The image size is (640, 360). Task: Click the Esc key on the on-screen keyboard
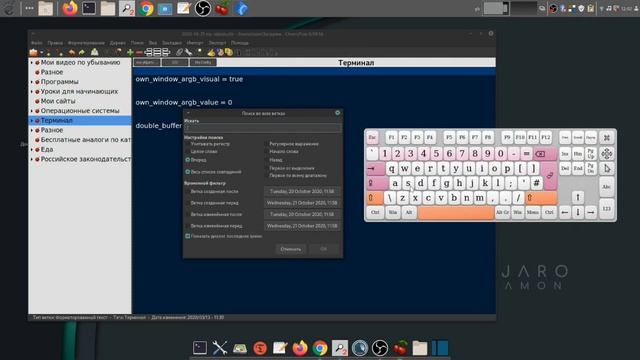372,138
